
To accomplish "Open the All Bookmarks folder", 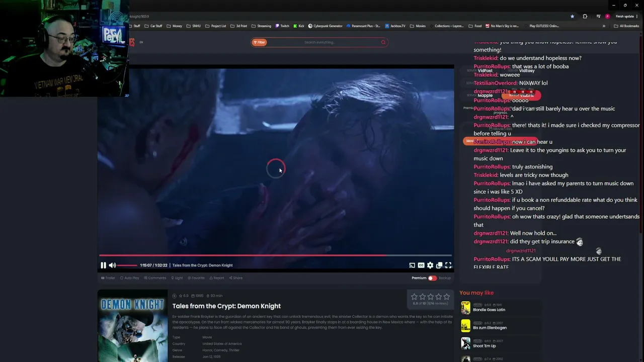I will pos(626,26).
